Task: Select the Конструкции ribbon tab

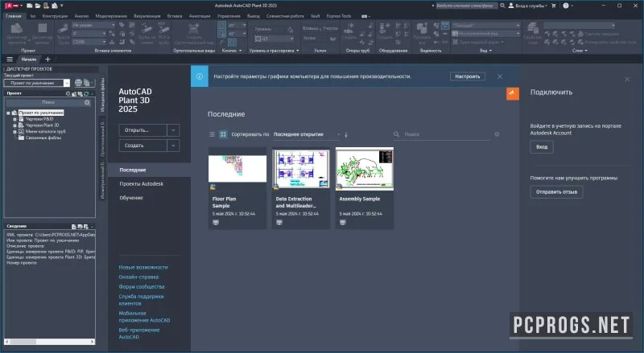Action: click(55, 16)
